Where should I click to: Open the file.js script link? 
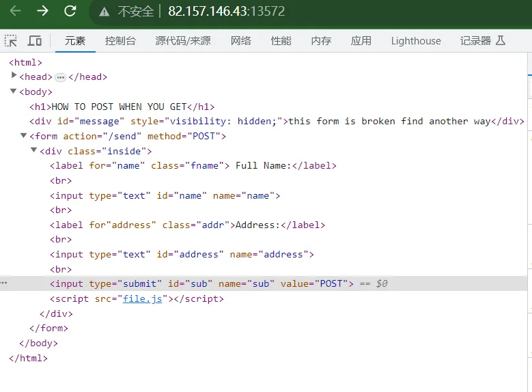point(142,298)
